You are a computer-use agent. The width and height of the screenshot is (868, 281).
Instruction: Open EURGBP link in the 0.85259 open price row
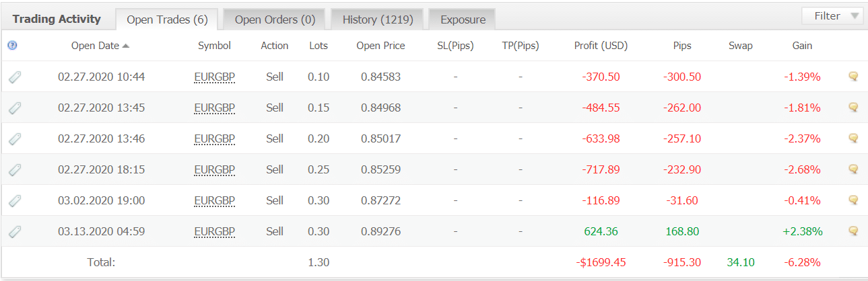[x=214, y=170]
